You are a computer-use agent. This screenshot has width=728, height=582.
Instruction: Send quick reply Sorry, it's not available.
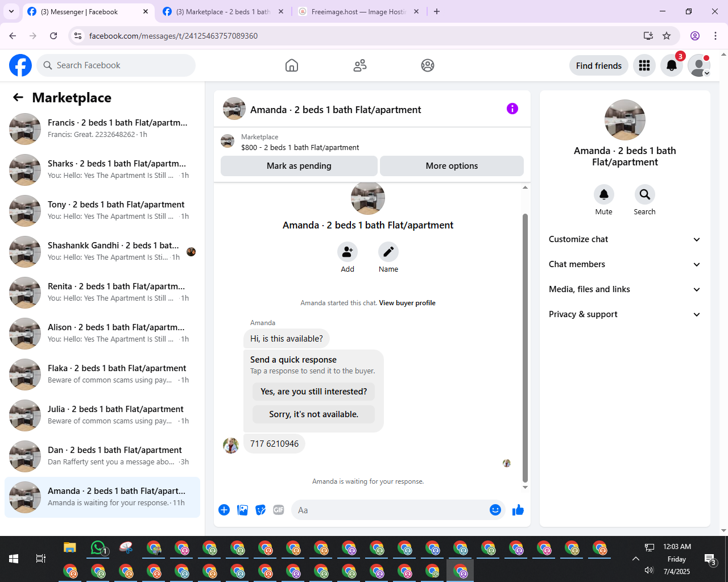[x=313, y=414]
